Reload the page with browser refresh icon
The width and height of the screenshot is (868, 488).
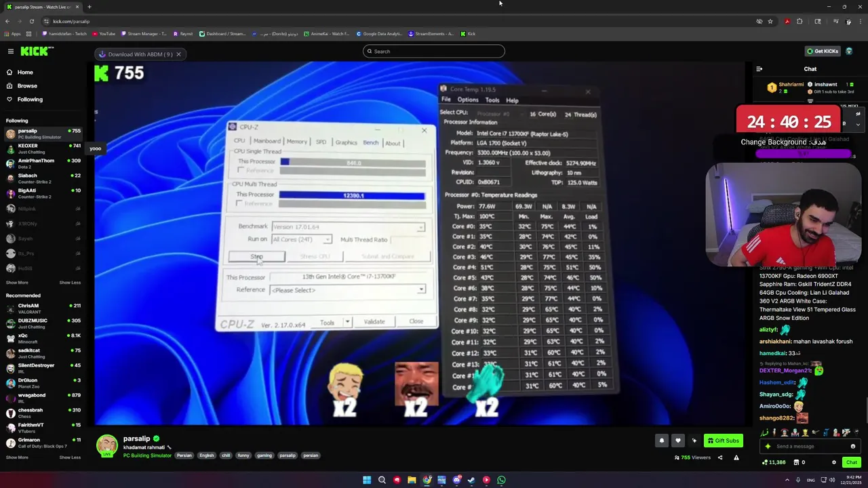click(x=31, y=21)
